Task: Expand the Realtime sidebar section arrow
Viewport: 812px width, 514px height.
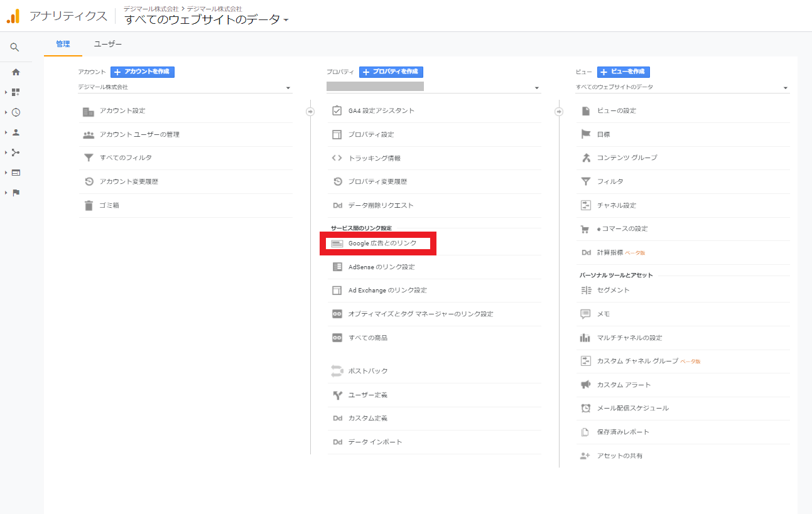Action: (x=6, y=112)
